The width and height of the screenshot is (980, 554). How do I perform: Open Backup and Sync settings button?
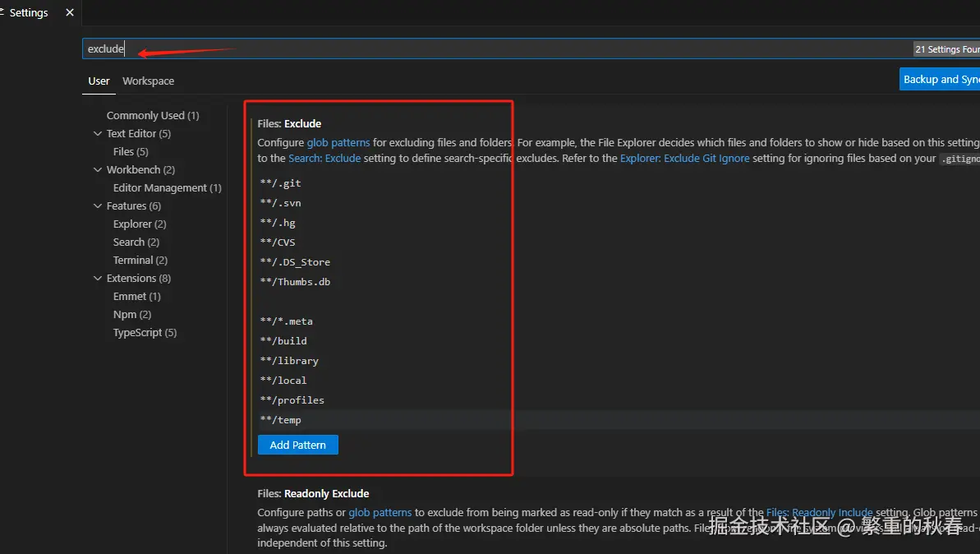pyautogui.click(x=940, y=80)
